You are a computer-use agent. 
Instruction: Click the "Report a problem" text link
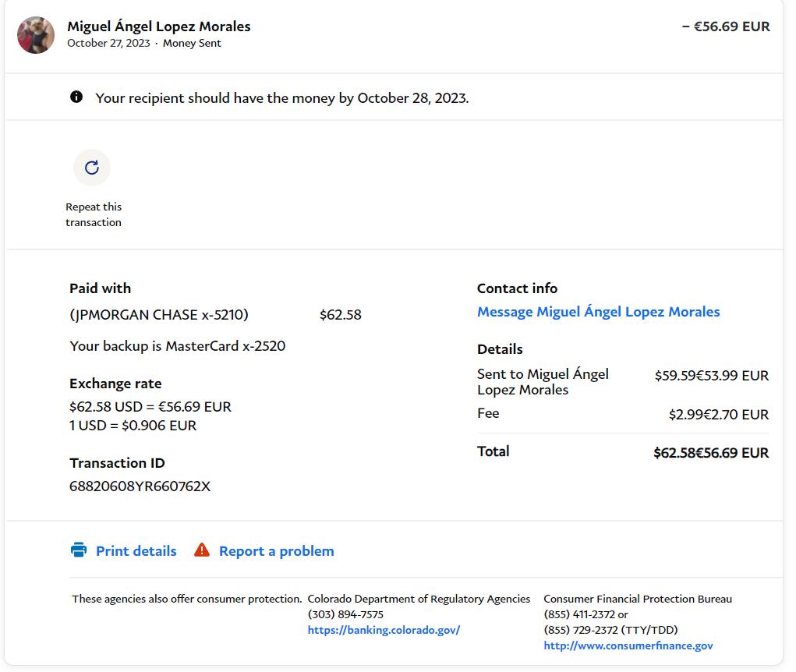pyautogui.click(x=276, y=551)
